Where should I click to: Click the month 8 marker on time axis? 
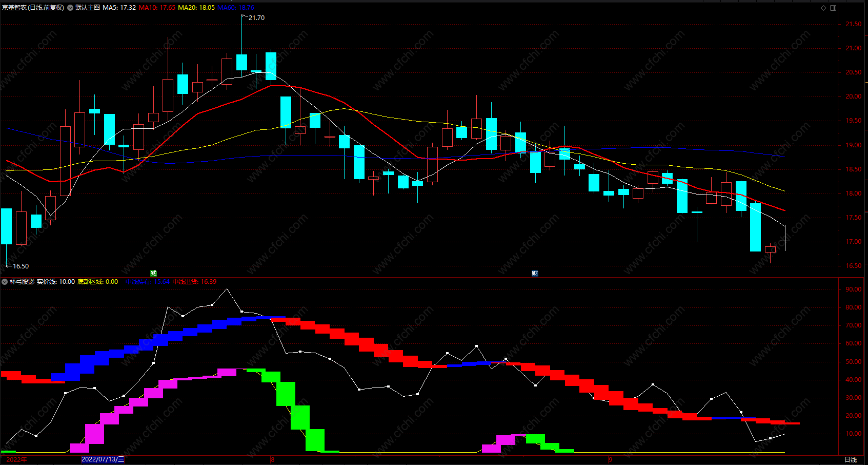point(273,459)
